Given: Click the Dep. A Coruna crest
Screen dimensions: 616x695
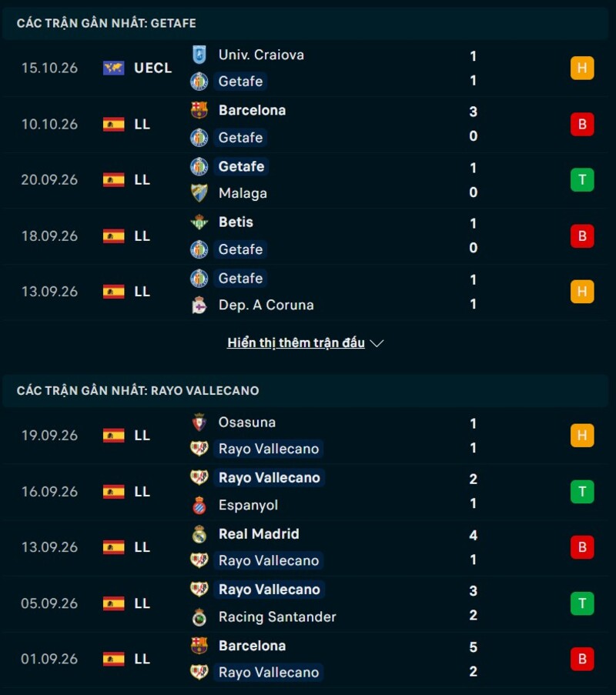Looking at the screenshot, I should [x=199, y=305].
